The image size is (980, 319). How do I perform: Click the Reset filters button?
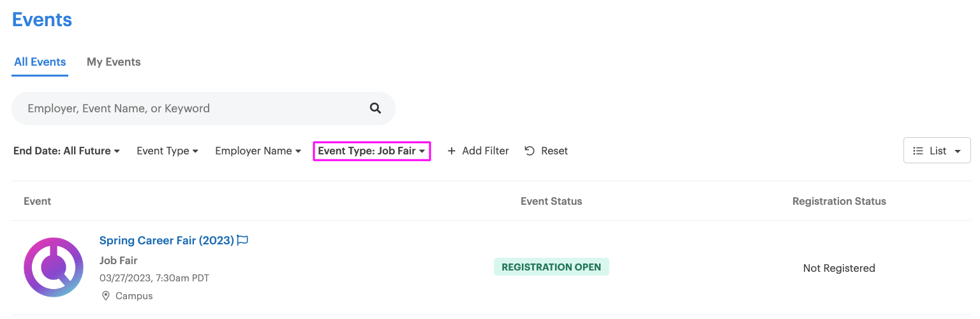[x=546, y=151]
